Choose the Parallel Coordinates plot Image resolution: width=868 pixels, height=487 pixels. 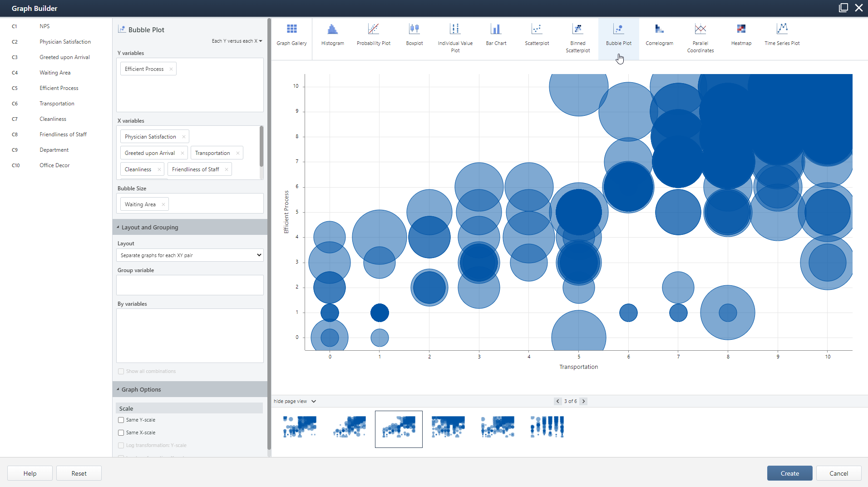coord(700,39)
